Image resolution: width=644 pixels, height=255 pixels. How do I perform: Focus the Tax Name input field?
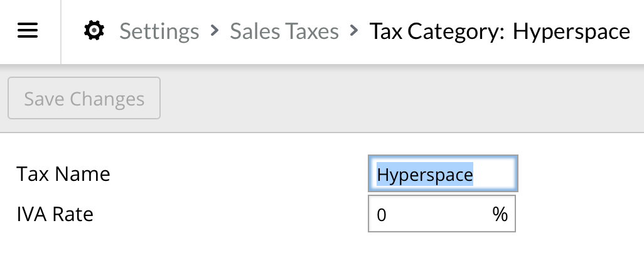coord(443,174)
